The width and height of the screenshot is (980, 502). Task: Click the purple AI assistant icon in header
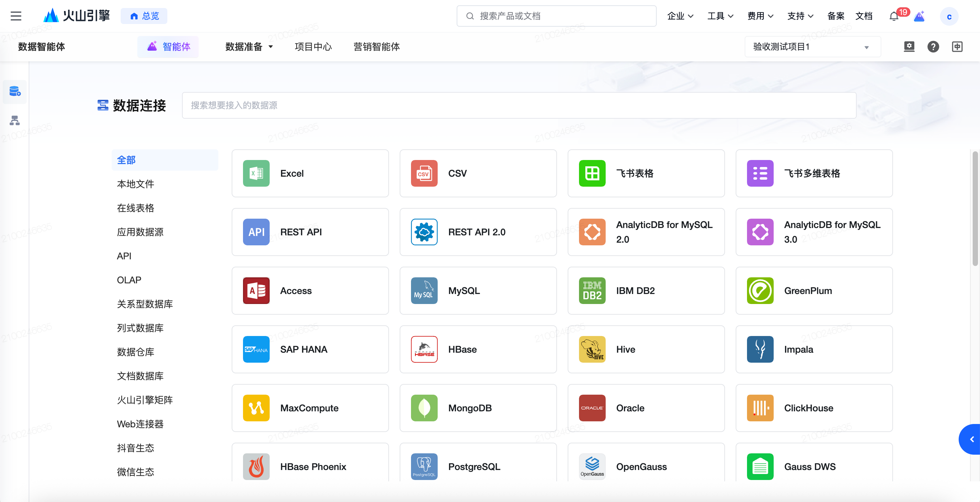click(x=919, y=16)
